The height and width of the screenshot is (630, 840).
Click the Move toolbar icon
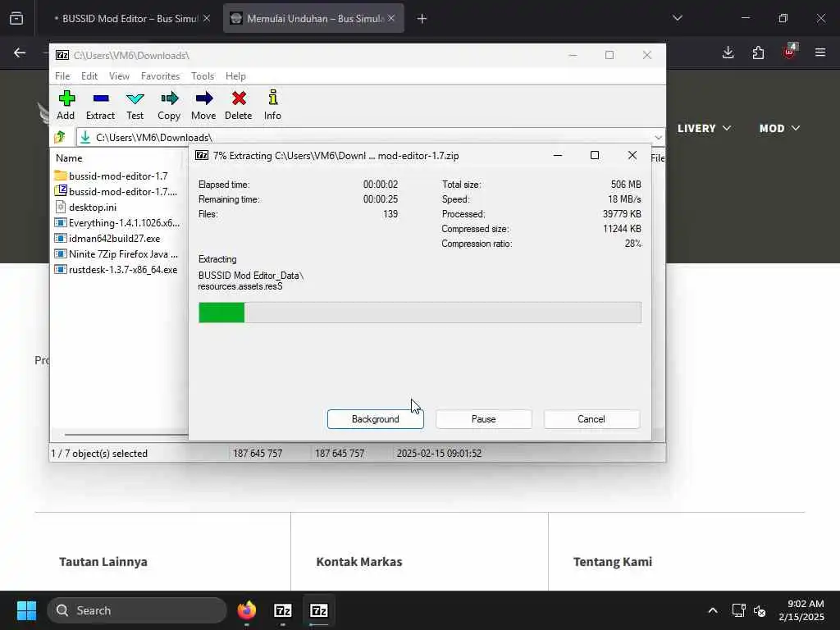click(x=203, y=105)
